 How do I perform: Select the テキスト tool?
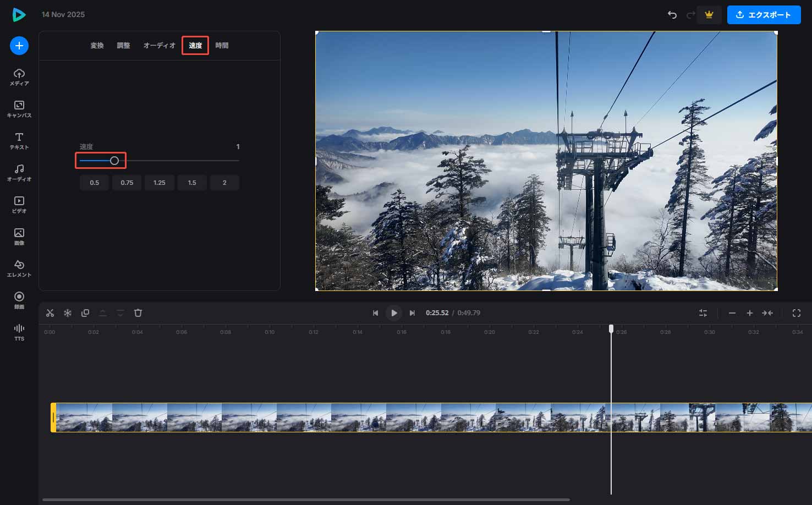(19, 141)
